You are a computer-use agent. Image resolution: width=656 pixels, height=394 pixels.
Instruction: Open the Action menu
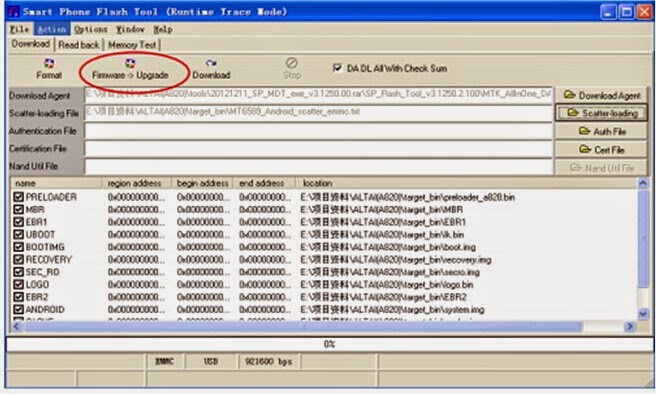[51, 29]
